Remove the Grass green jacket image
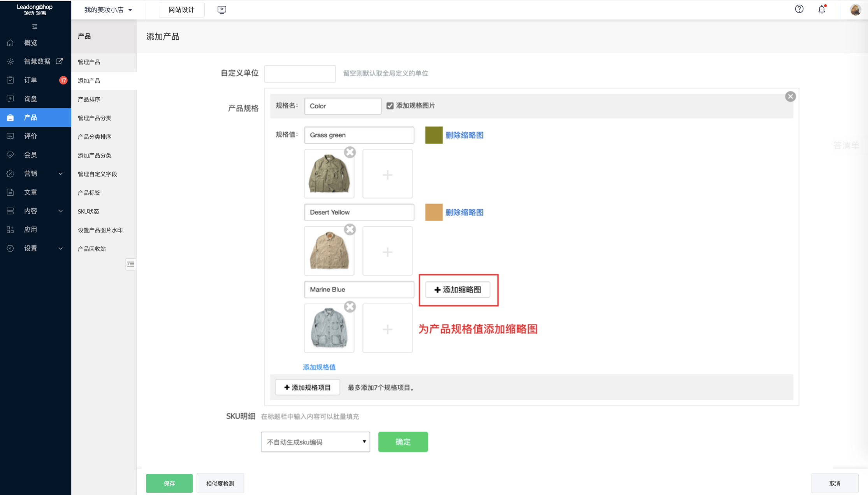Screen dimensions: 868x495 click(350, 152)
